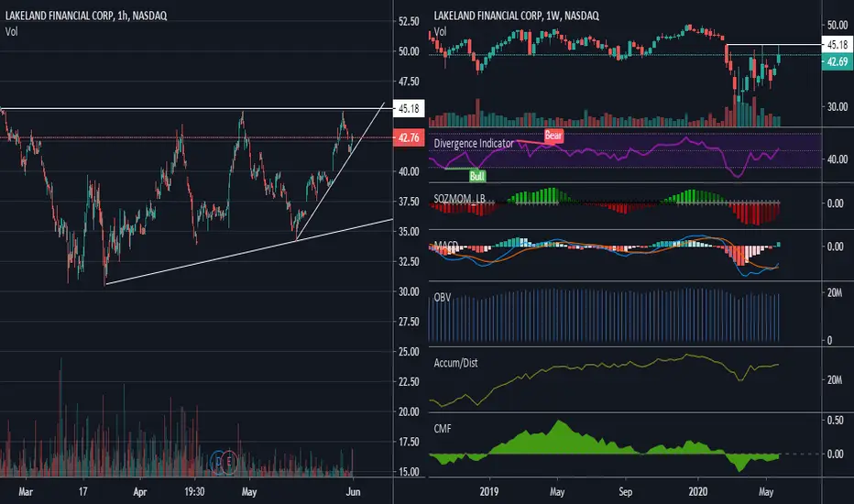Select the LAKELAND FINANCIAL CORP 1W chart title

click(x=516, y=16)
